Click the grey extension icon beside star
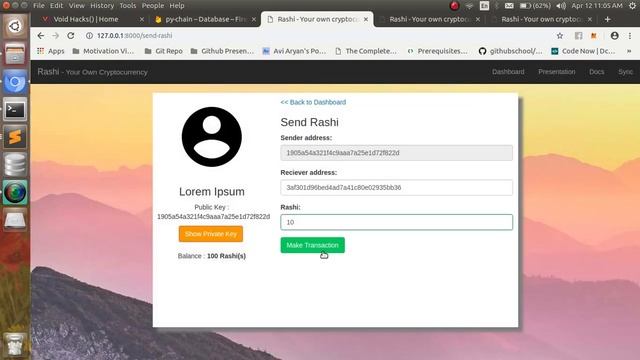The height and width of the screenshot is (360, 640). point(578,36)
